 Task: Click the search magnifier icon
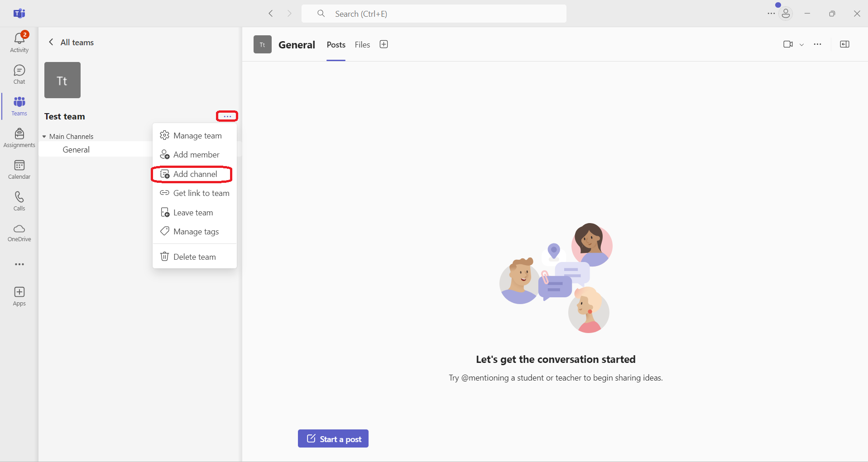[x=321, y=14]
